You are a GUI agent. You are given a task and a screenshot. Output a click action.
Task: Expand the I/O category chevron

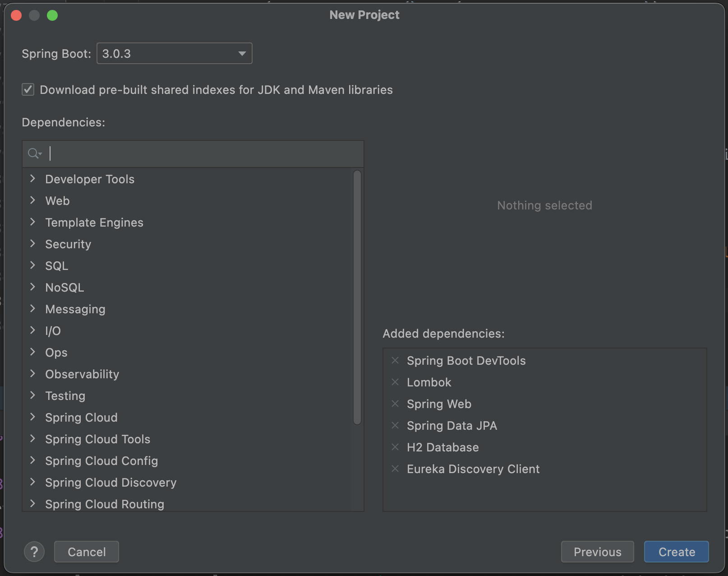(32, 330)
